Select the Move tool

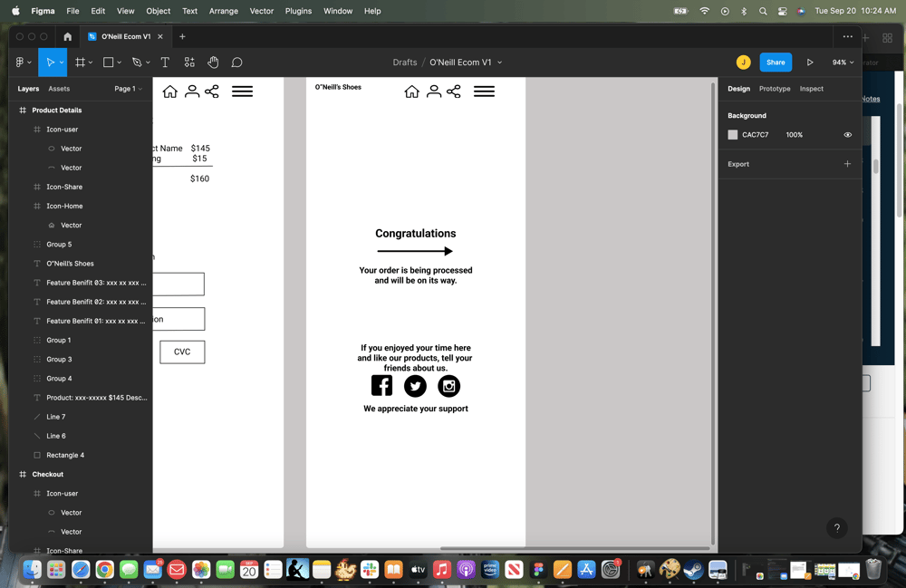(x=50, y=62)
